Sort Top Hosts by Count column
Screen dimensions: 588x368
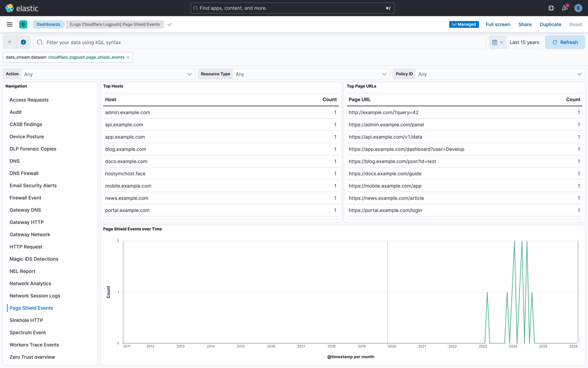click(x=329, y=100)
